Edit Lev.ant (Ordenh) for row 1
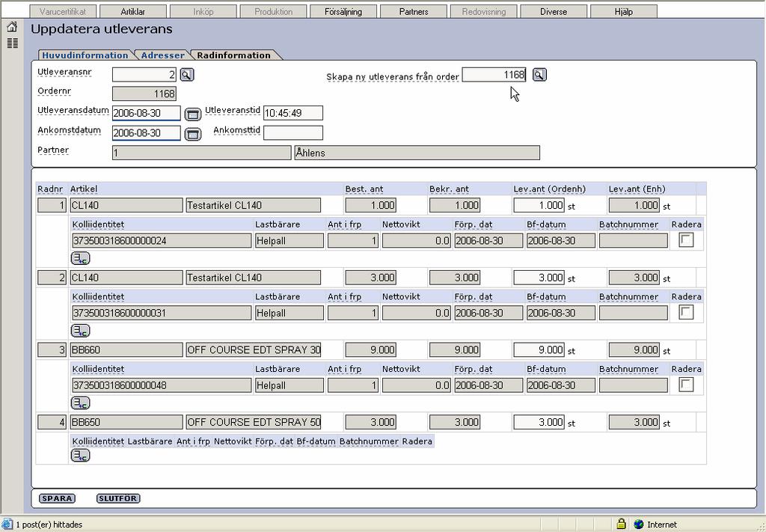The width and height of the screenshot is (766, 532). pyautogui.click(x=539, y=205)
